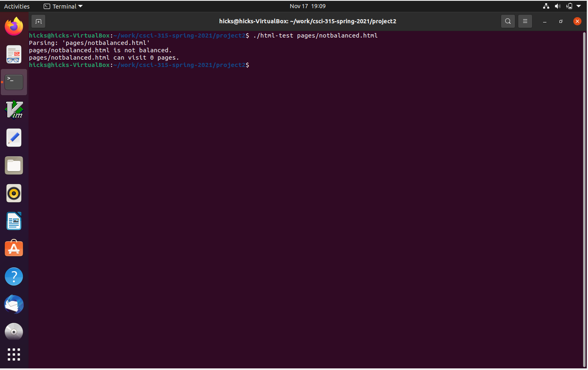
Task: Open the terminal hamburger menu
Action: [525, 21]
